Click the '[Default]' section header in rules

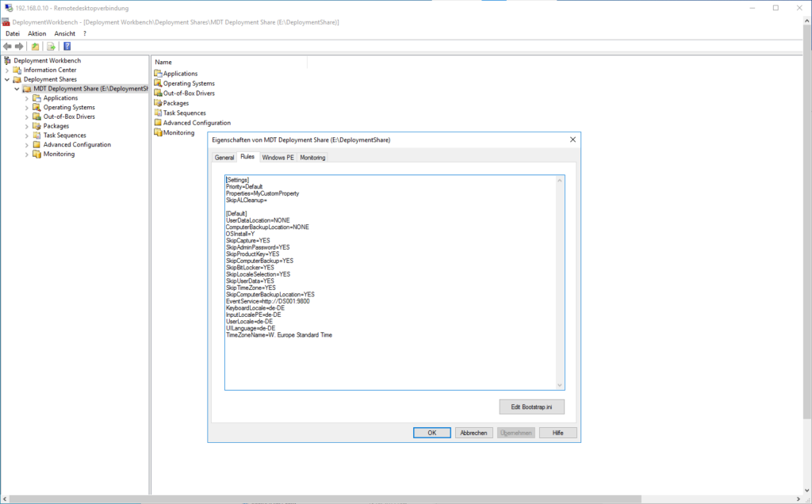236,214
